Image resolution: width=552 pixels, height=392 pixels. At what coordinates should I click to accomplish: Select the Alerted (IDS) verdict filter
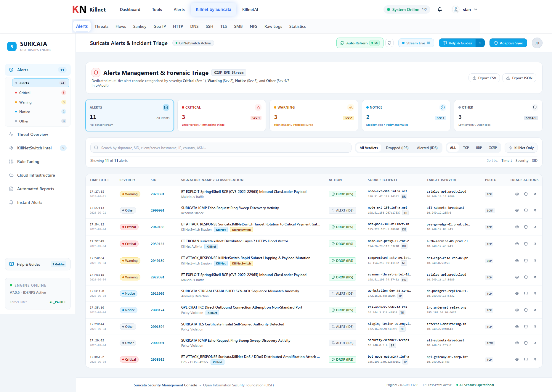(x=427, y=148)
